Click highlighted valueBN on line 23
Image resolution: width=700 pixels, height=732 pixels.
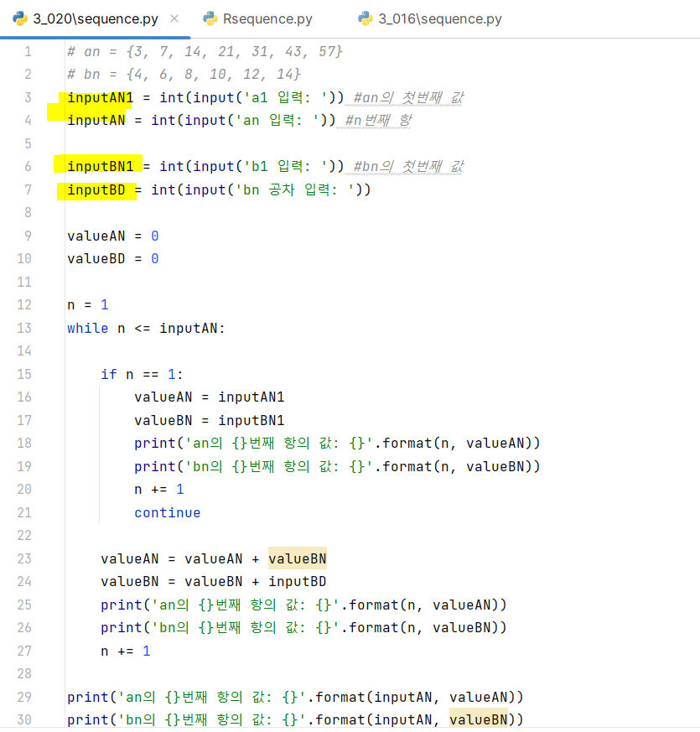(298, 558)
